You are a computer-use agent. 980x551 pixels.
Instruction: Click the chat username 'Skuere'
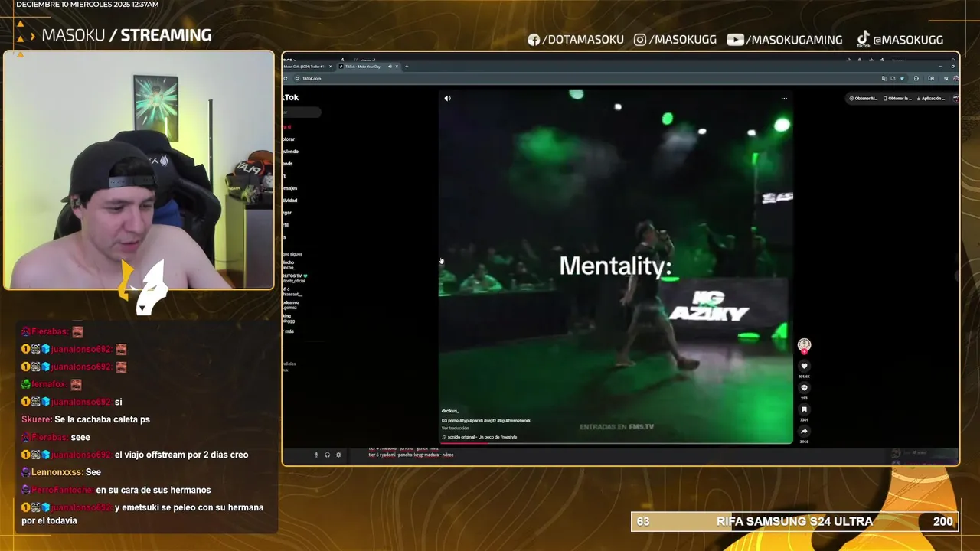pyautogui.click(x=37, y=419)
